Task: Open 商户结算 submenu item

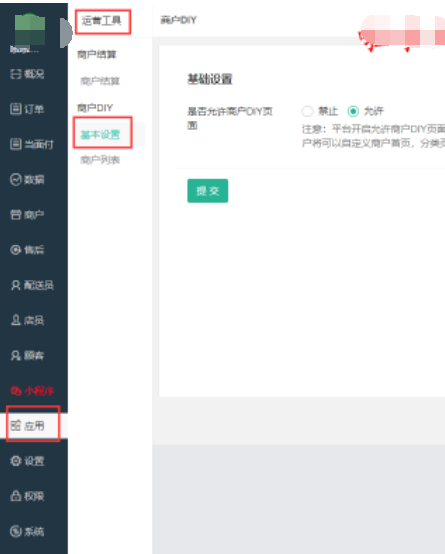Action: (x=100, y=81)
